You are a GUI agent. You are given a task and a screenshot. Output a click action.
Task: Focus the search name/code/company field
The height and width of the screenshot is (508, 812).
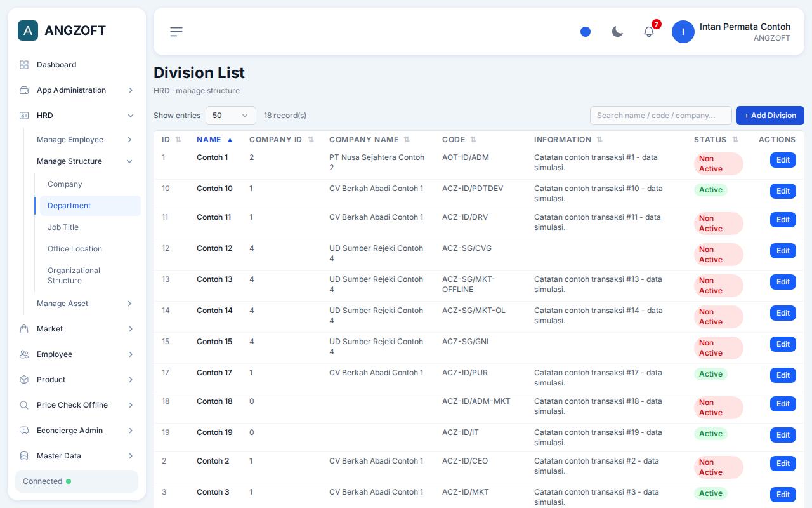661,116
